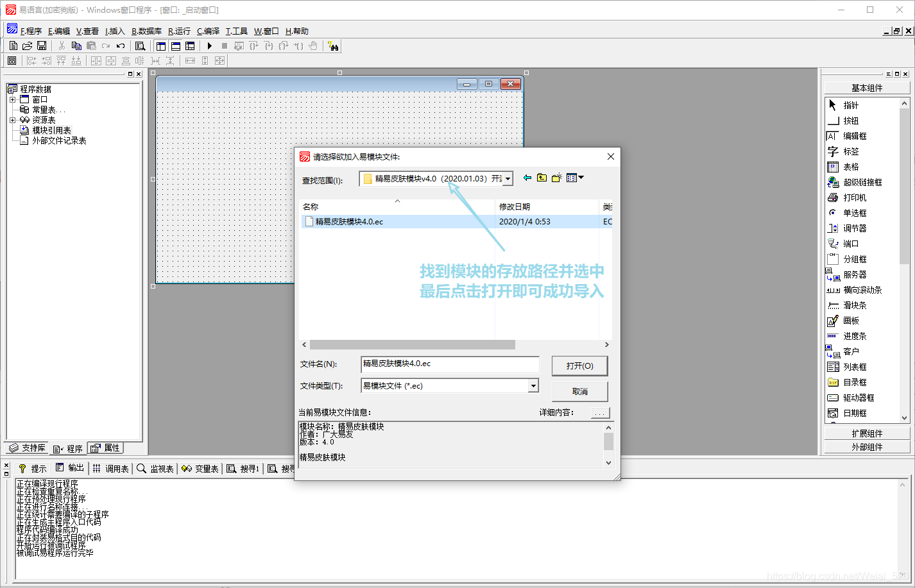Click the up-one-level folder icon in dialog
Image resolution: width=915 pixels, height=588 pixels.
(x=542, y=178)
